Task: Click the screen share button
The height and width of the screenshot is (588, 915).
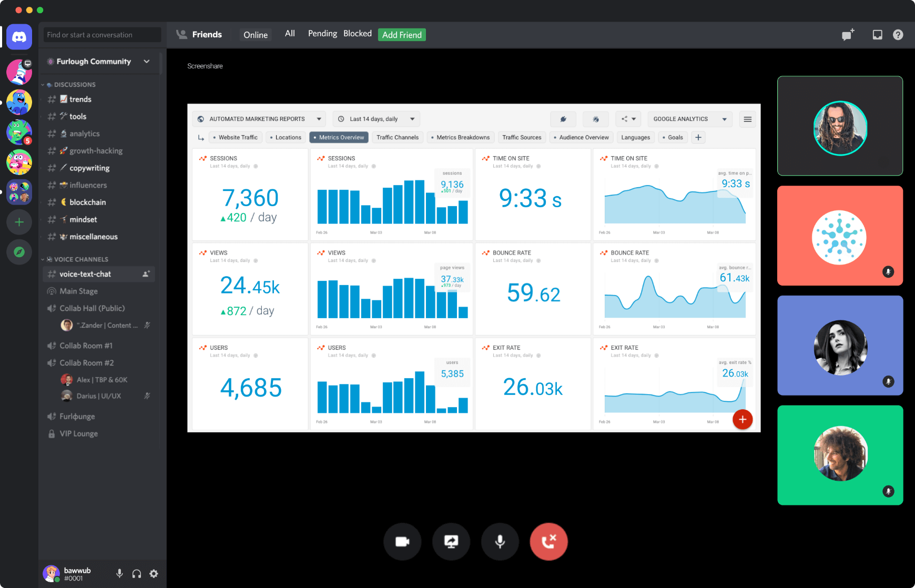Action: [x=451, y=541]
